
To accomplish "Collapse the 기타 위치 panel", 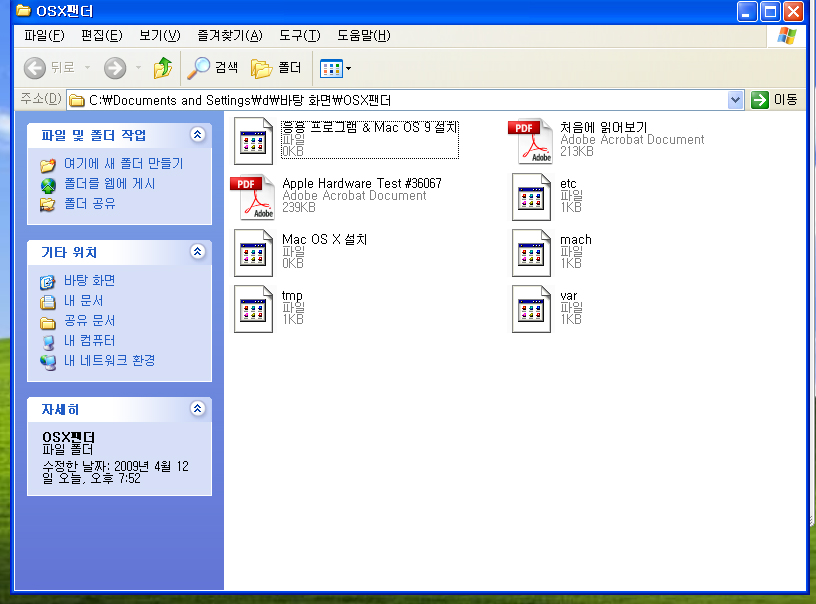I will click(197, 252).
